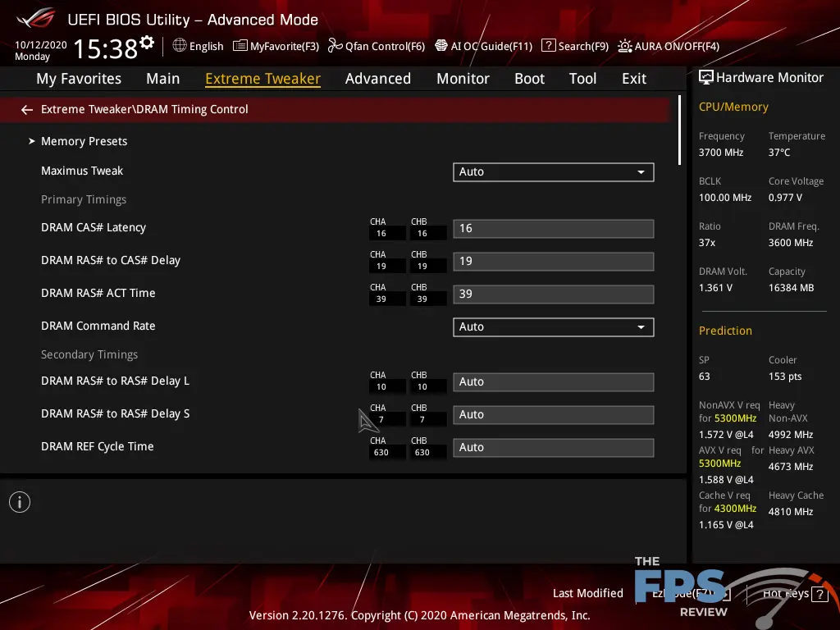The height and width of the screenshot is (630, 840).
Task: Click DRAM REF Cycle Time label
Action: [x=97, y=446]
